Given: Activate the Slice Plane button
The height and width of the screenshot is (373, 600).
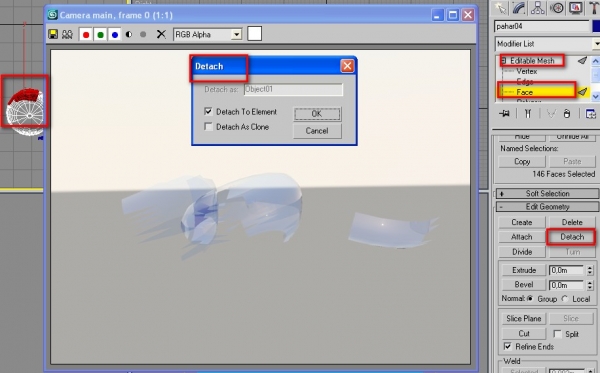Looking at the screenshot, I should click(523, 318).
